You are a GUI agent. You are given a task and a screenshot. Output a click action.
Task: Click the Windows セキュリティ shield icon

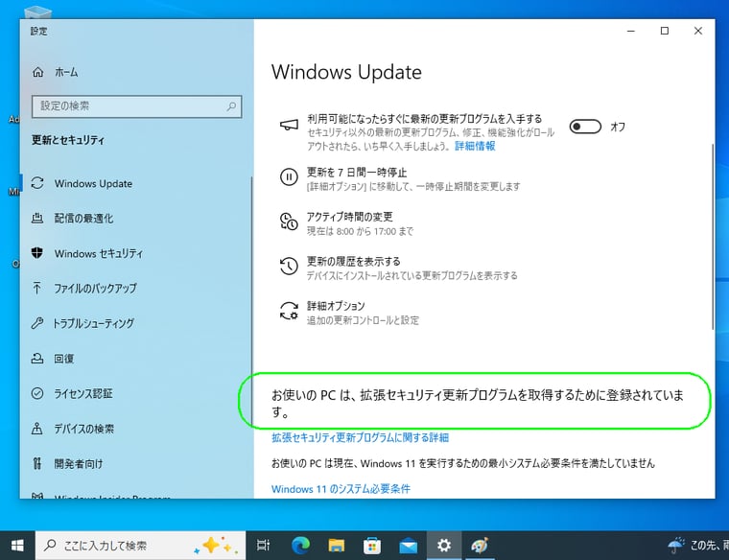point(37,253)
